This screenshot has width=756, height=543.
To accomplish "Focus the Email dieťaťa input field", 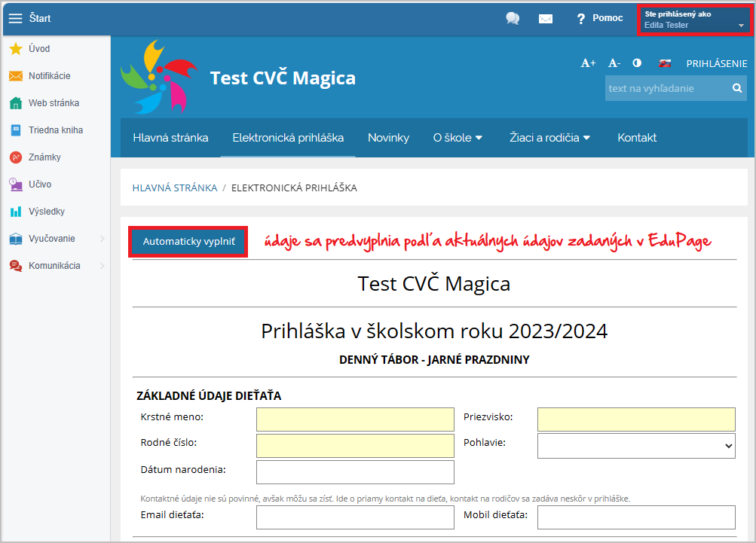I will pos(355,517).
